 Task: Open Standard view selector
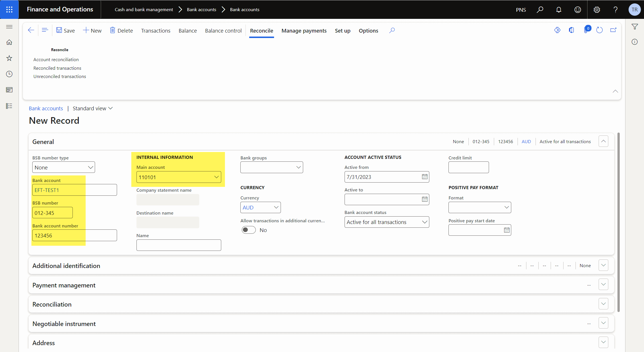coord(93,108)
